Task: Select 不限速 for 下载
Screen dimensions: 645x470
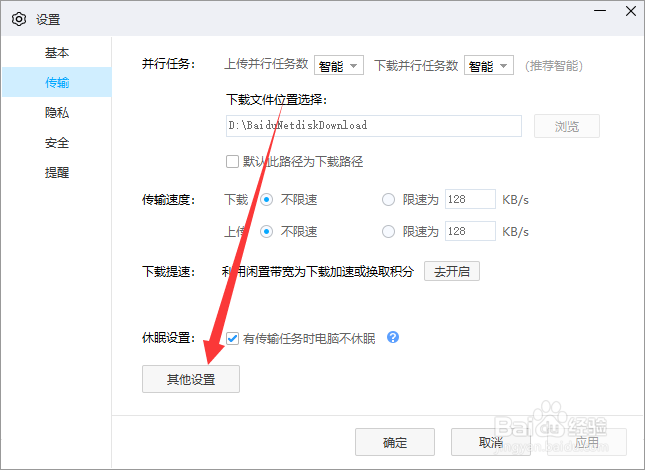Action: coord(267,200)
